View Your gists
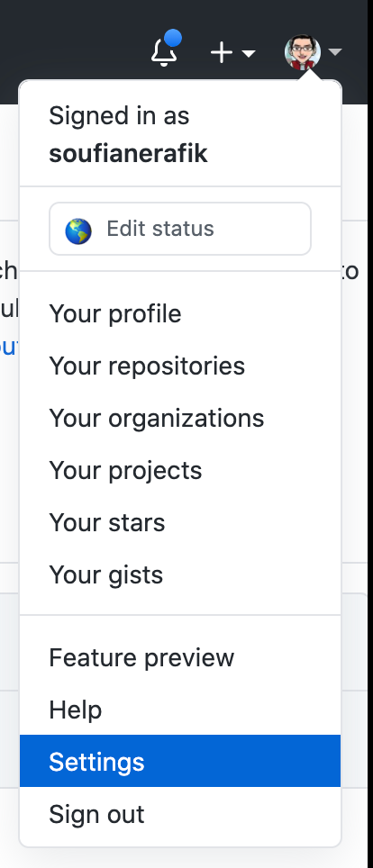373x868 pixels. pyautogui.click(x=180, y=574)
